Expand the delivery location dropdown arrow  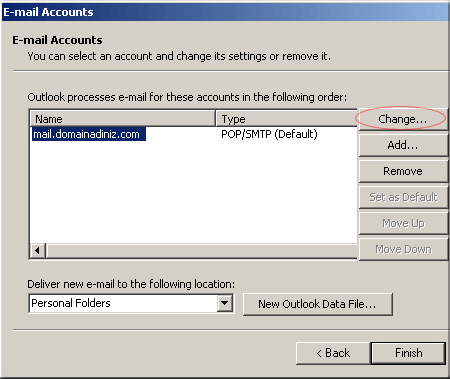[x=225, y=303]
